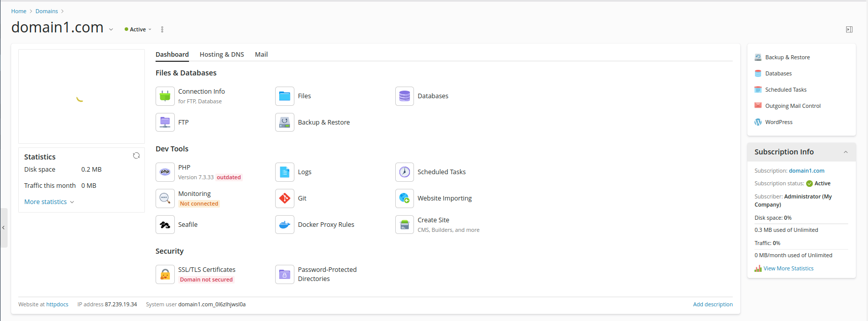Click the Add description link
Image resolution: width=868 pixels, height=321 pixels.
[x=712, y=304]
